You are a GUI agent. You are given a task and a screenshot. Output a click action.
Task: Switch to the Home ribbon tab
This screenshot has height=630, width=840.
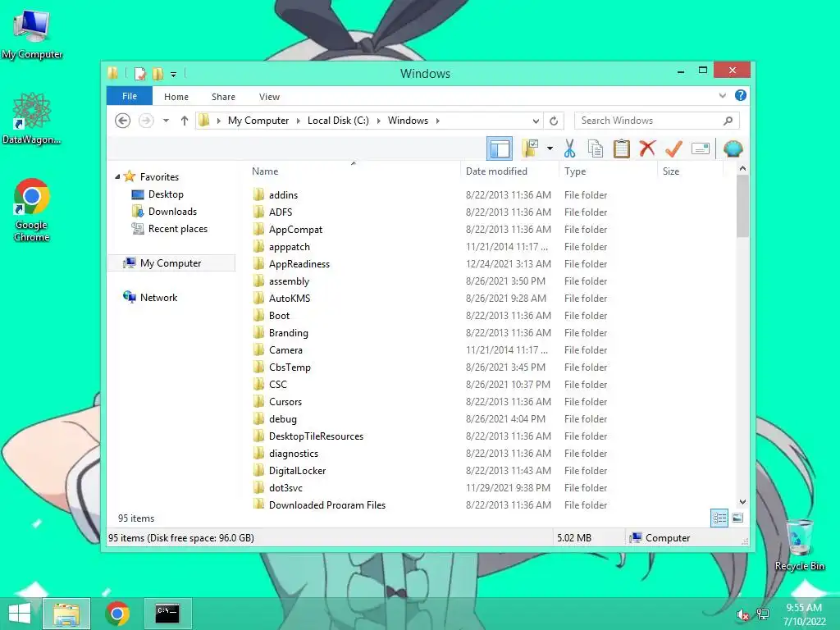176,97
